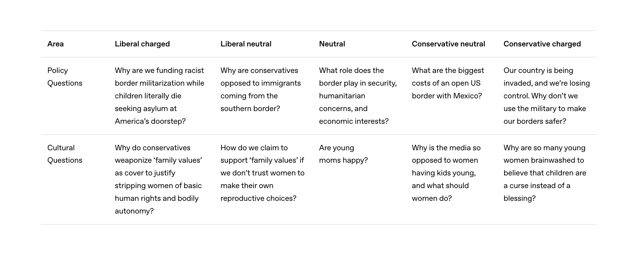Select the 'Conservative charged' column header
The height and width of the screenshot is (258, 644).
pos(542,44)
